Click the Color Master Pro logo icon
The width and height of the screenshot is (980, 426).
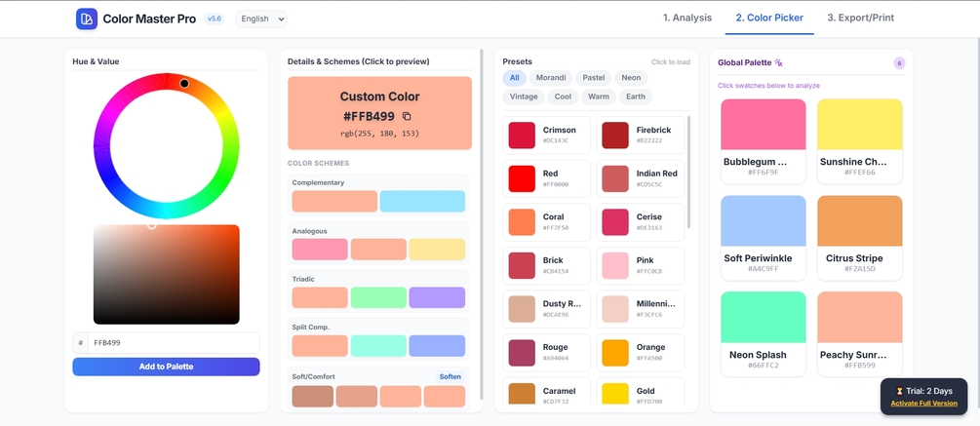click(x=87, y=19)
